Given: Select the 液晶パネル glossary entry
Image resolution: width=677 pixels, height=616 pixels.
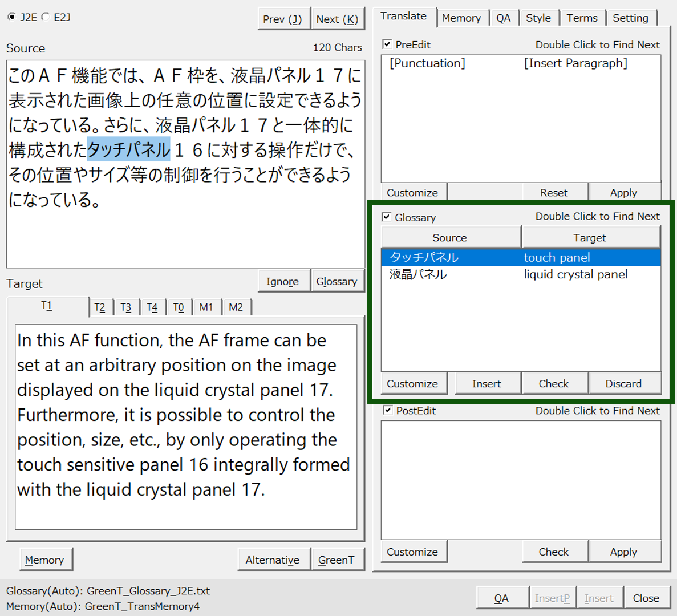Looking at the screenshot, I should [418, 274].
